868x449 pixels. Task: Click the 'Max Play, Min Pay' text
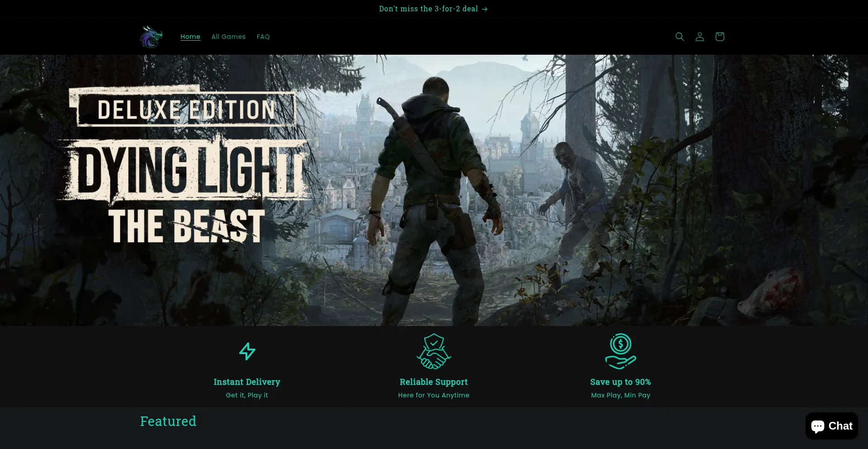coord(621,395)
